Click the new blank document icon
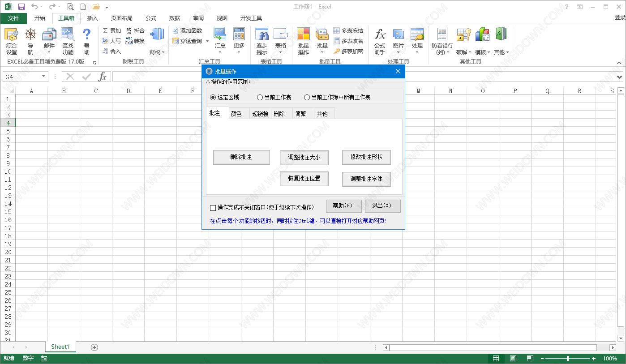 83,7
